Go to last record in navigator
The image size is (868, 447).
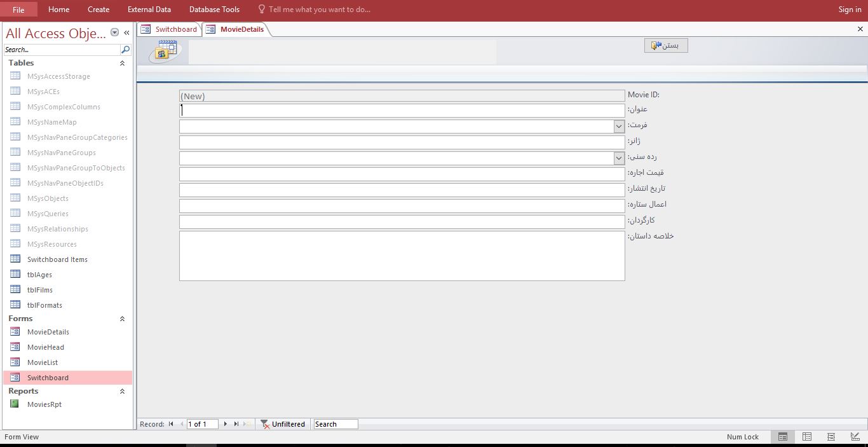pos(236,424)
